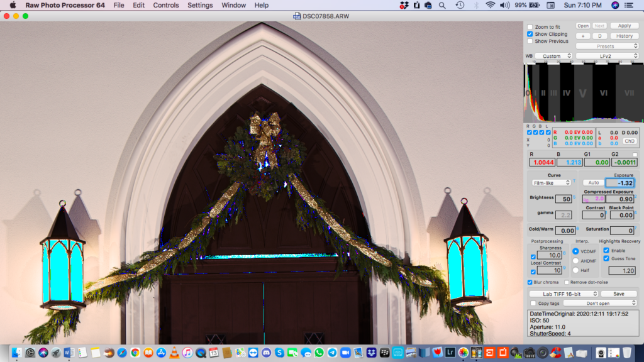644x362 pixels.
Task: Click the Cold/Warm value field
Action: [565, 231]
